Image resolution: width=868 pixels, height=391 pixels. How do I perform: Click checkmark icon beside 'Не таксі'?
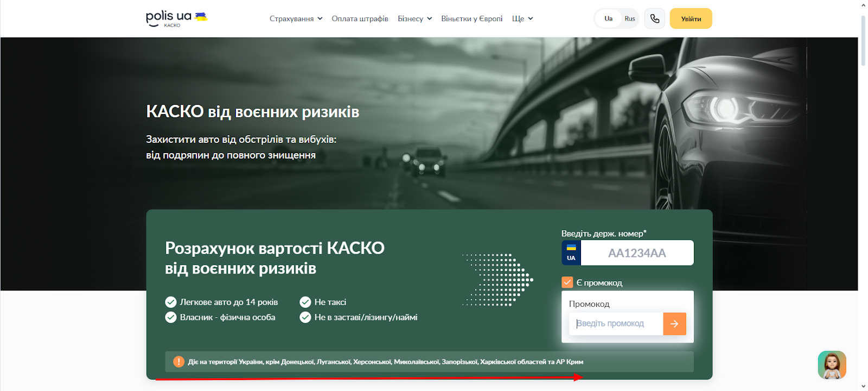pos(305,302)
